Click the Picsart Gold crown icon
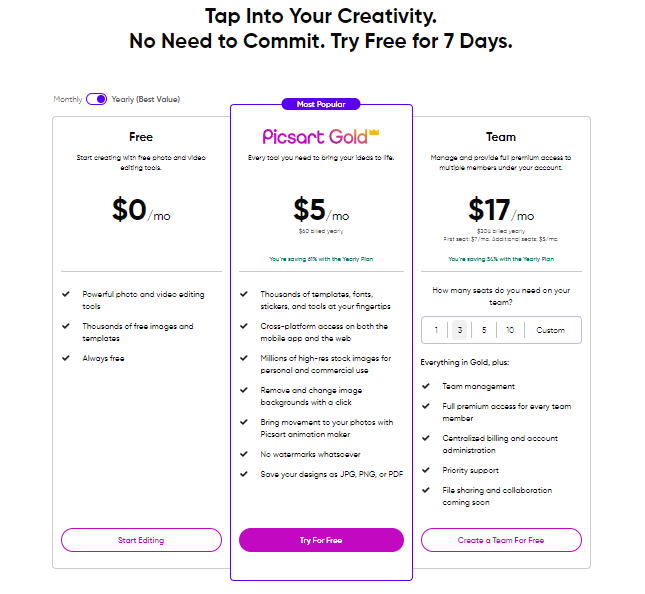The height and width of the screenshot is (594, 645). [374, 132]
